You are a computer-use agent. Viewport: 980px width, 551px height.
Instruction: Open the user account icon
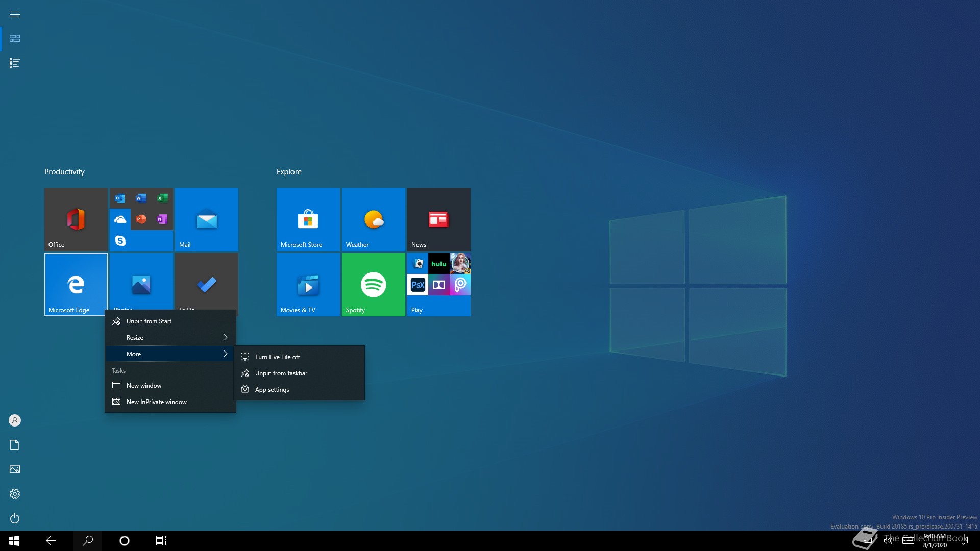pyautogui.click(x=15, y=420)
